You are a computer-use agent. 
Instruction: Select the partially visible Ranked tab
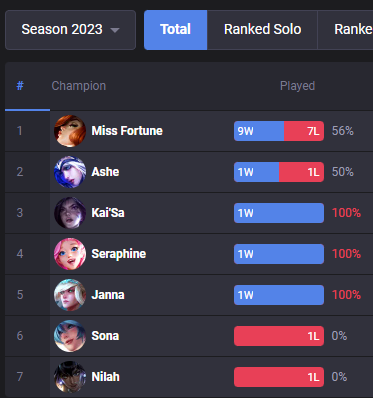pos(345,30)
